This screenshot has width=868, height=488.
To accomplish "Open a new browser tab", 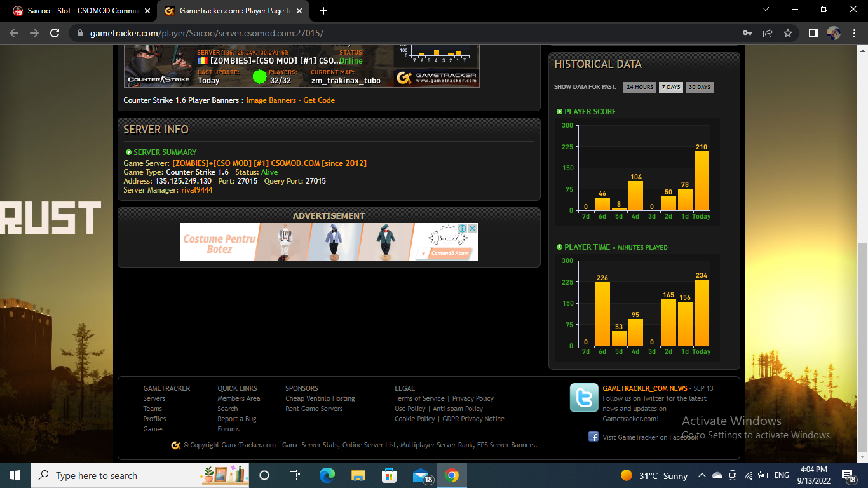I will (323, 11).
